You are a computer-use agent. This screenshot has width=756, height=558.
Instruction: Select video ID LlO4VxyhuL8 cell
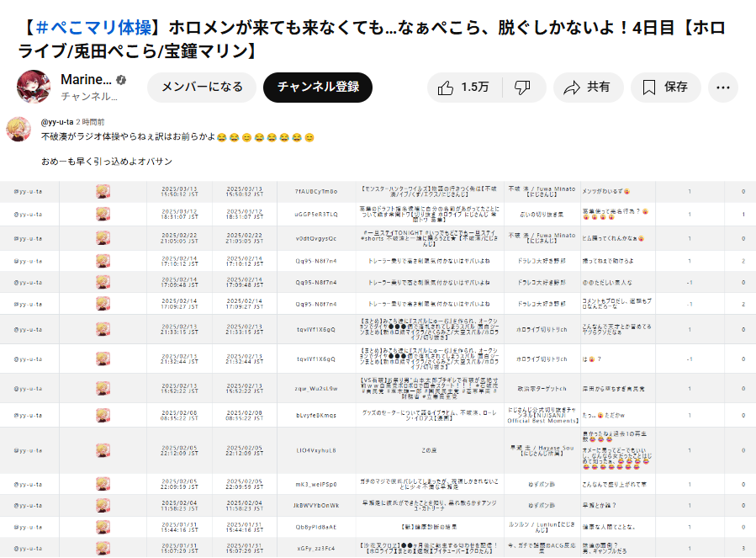point(316,450)
